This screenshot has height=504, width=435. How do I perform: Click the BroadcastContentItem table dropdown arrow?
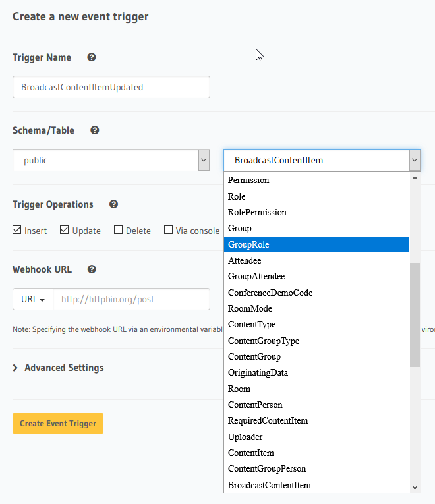[x=415, y=160]
